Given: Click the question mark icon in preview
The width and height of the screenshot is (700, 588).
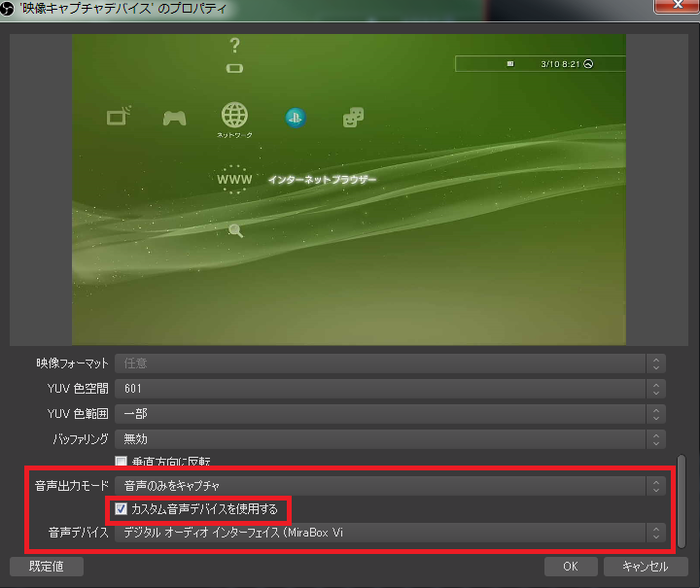Looking at the screenshot, I should (234, 46).
